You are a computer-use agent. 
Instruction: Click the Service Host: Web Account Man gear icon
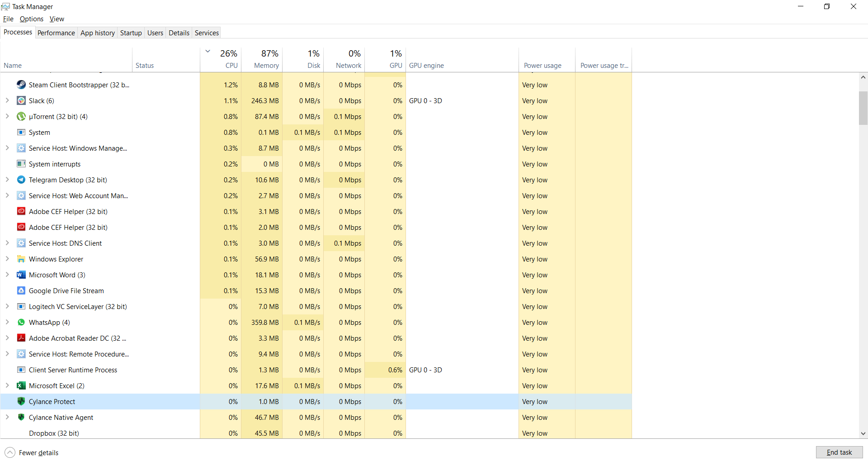click(x=21, y=195)
